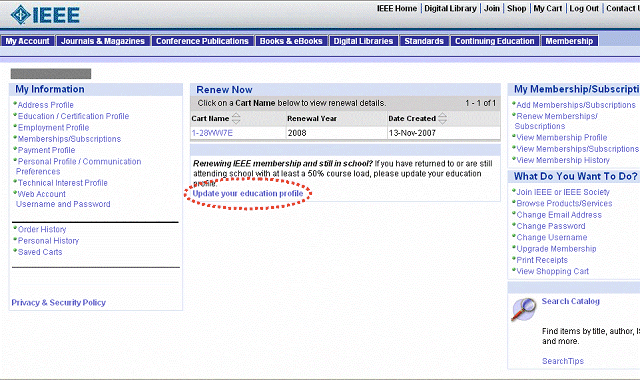Open Journals & Magazines tab
Viewport: 640px width, 380px height.
coord(103,41)
